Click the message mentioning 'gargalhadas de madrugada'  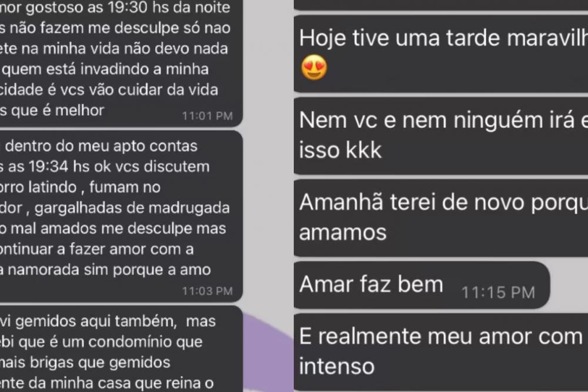point(121,216)
